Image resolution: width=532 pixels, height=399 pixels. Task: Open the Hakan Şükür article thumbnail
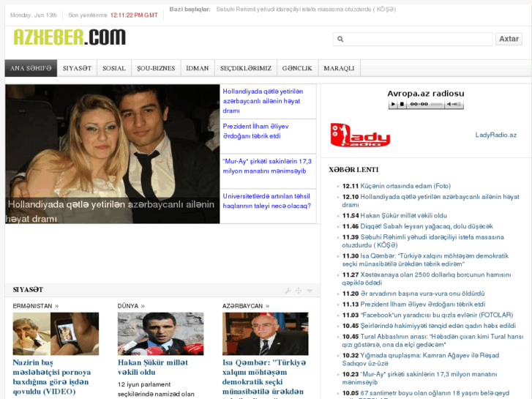(x=160, y=334)
